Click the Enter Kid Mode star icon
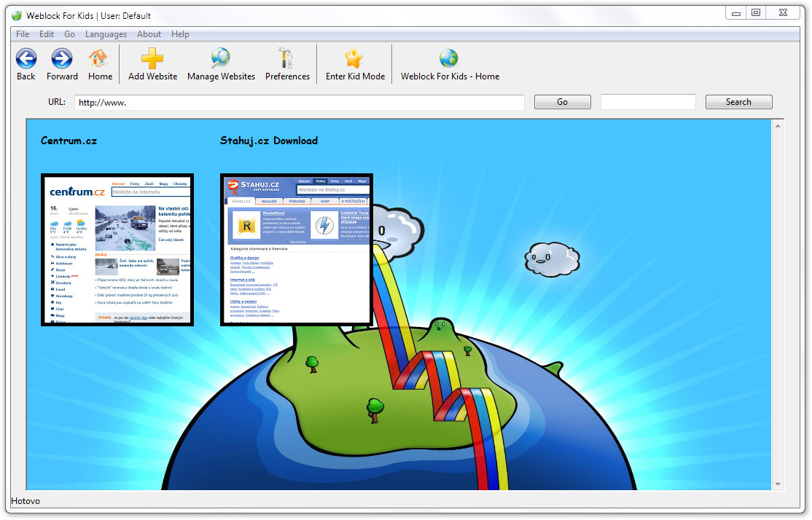 pos(354,58)
